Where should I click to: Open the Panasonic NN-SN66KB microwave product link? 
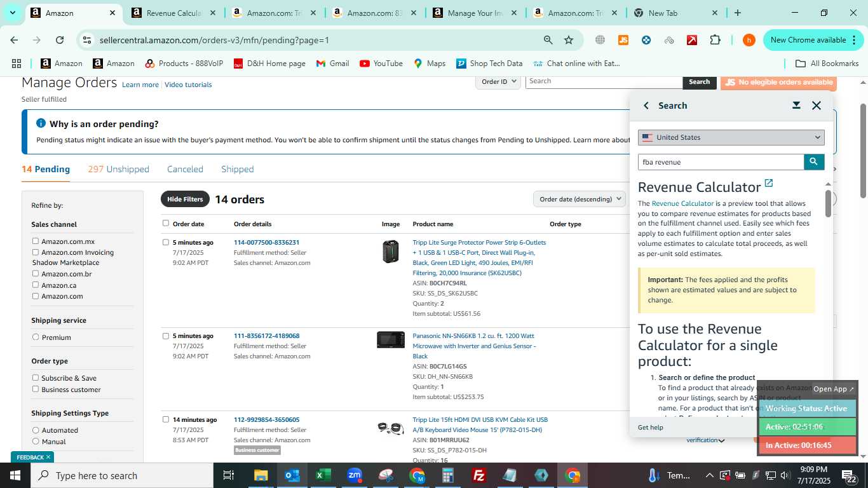pyautogui.click(x=473, y=346)
